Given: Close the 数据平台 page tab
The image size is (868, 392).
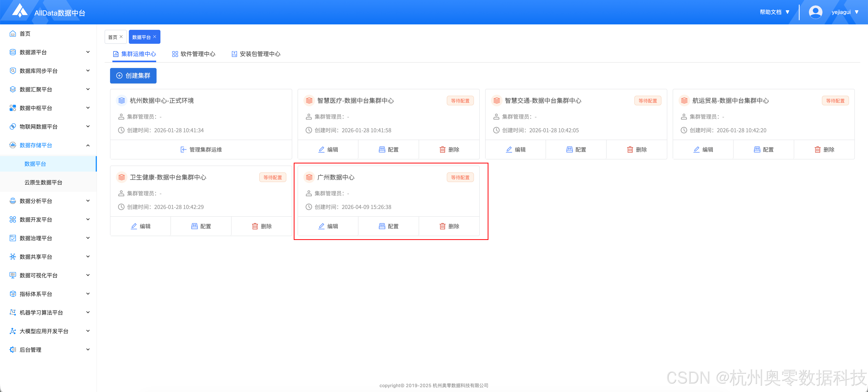Looking at the screenshot, I should [155, 37].
